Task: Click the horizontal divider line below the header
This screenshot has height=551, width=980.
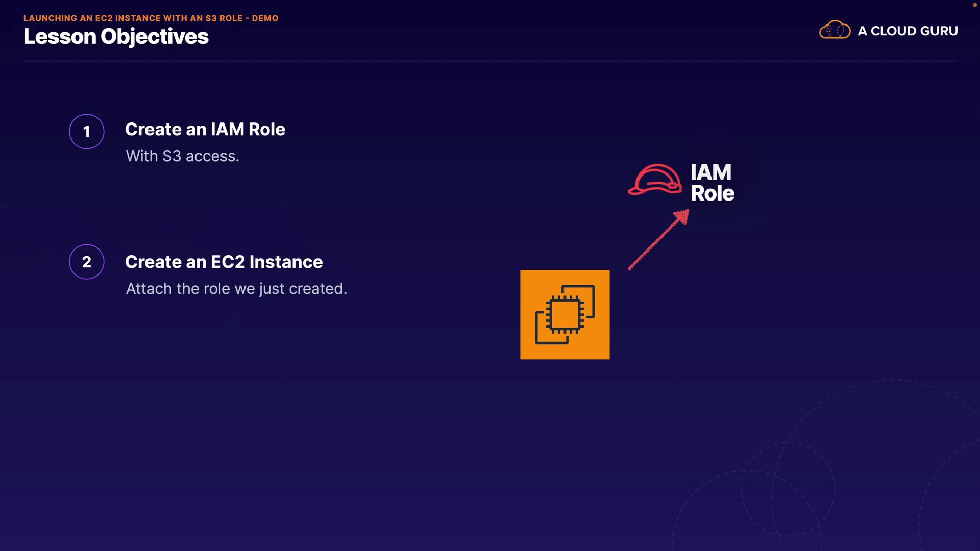Action: pyautogui.click(x=490, y=61)
